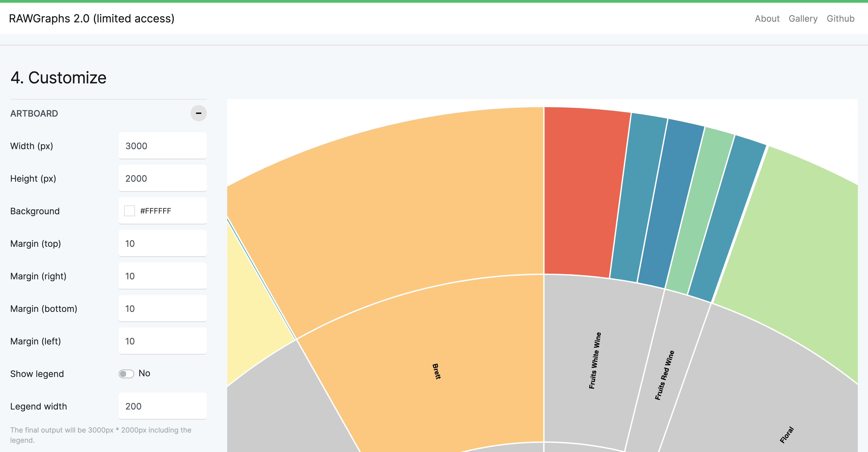
Task: Select the Margin (right) input
Action: [163, 276]
